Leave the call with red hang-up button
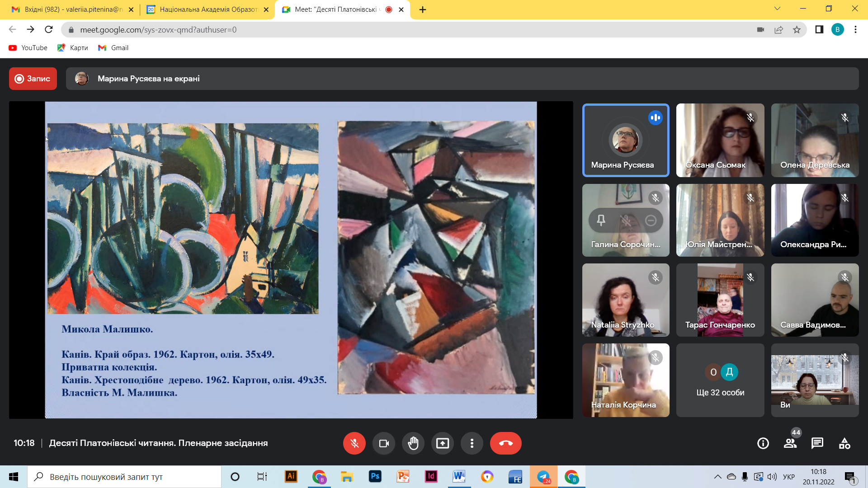 click(505, 443)
